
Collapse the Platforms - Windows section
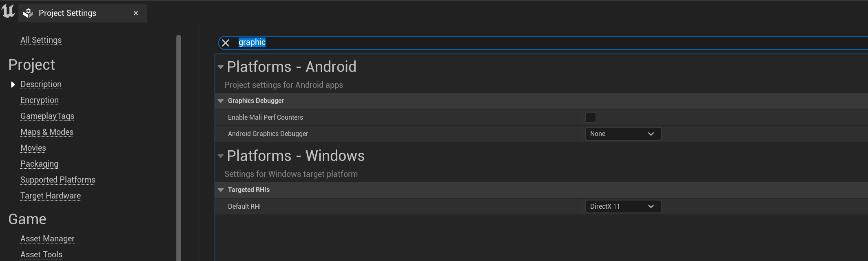pyautogui.click(x=221, y=156)
